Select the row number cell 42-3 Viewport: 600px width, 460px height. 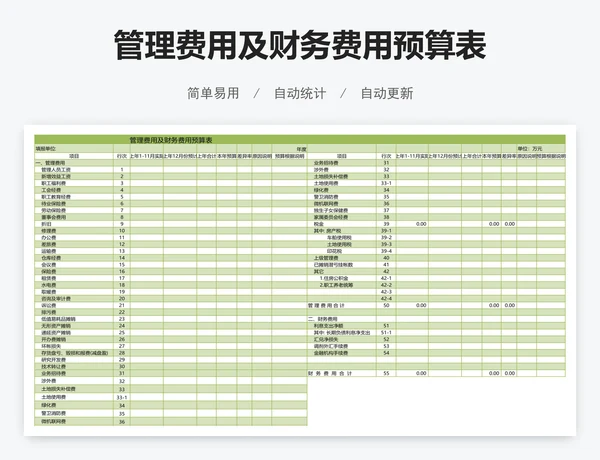pyautogui.click(x=386, y=292)
